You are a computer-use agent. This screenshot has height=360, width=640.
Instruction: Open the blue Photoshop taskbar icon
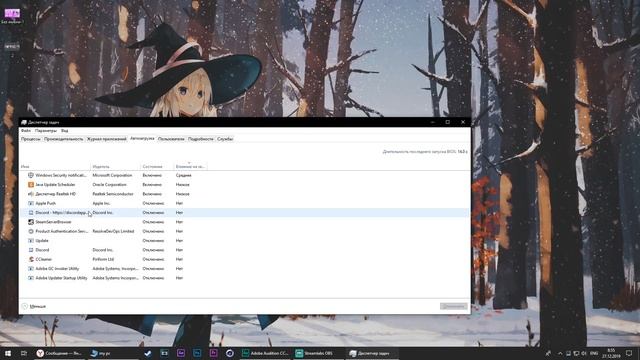(x=197, y=353)
